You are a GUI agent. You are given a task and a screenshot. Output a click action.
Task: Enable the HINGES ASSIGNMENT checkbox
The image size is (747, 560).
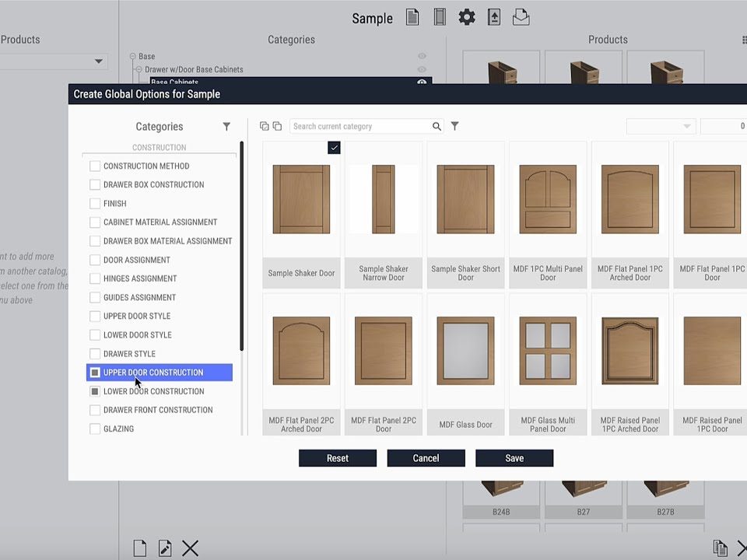(x=95, y=278)
